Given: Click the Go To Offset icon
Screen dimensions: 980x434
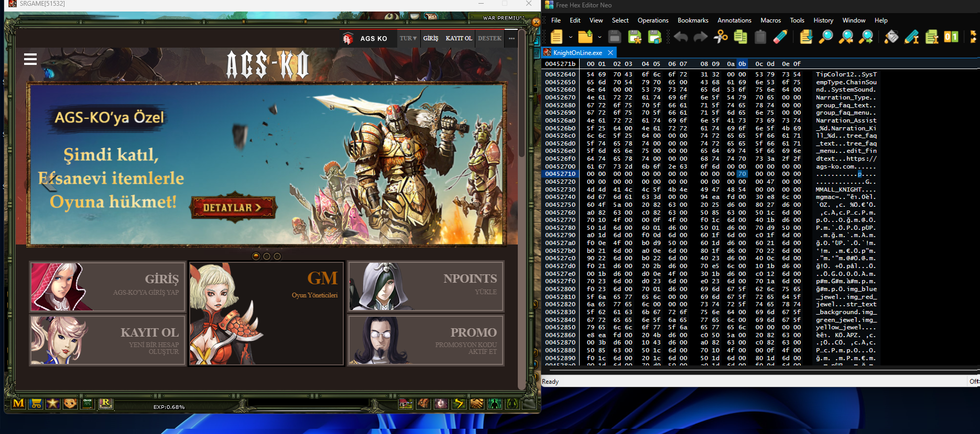Looking at the screenshot, I should 806,37.
